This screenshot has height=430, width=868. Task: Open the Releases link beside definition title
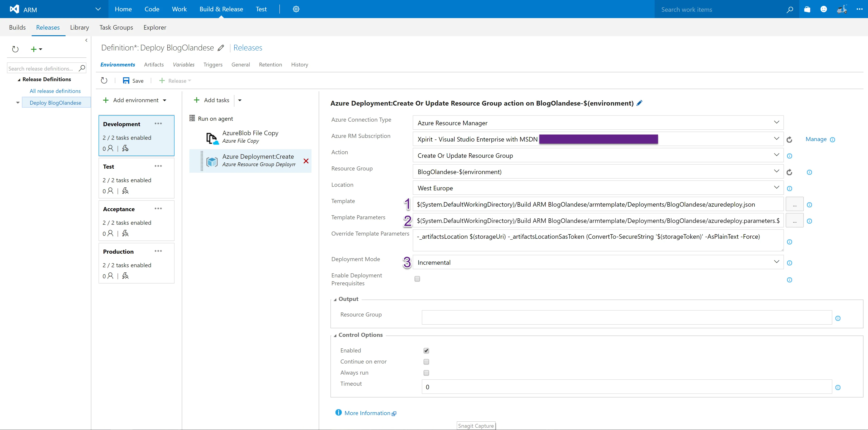248,48
